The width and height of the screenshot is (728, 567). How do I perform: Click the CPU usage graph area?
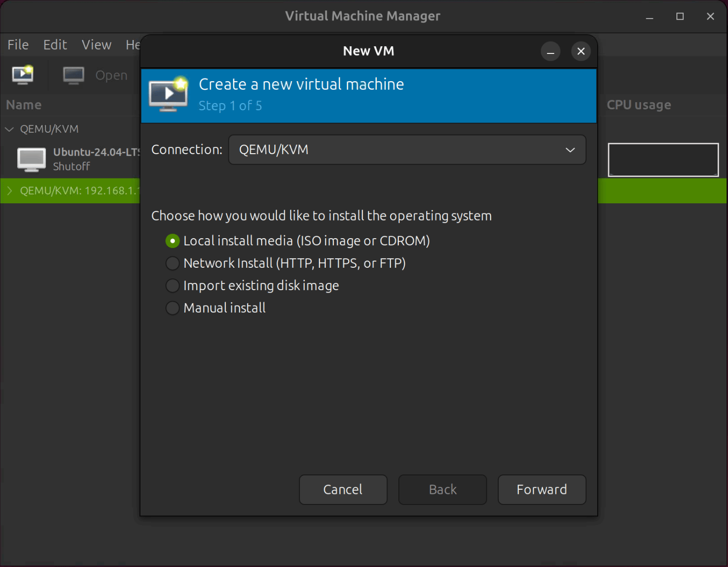coord(663,159)
